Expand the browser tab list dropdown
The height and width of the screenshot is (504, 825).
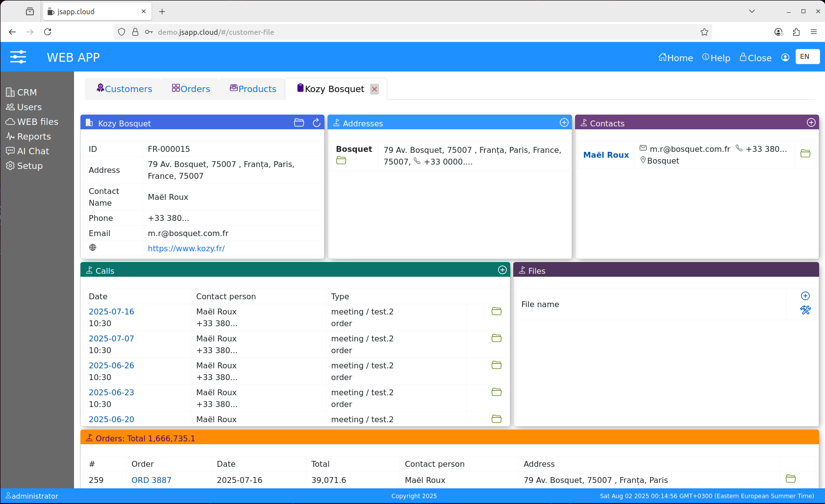[752, 11]
